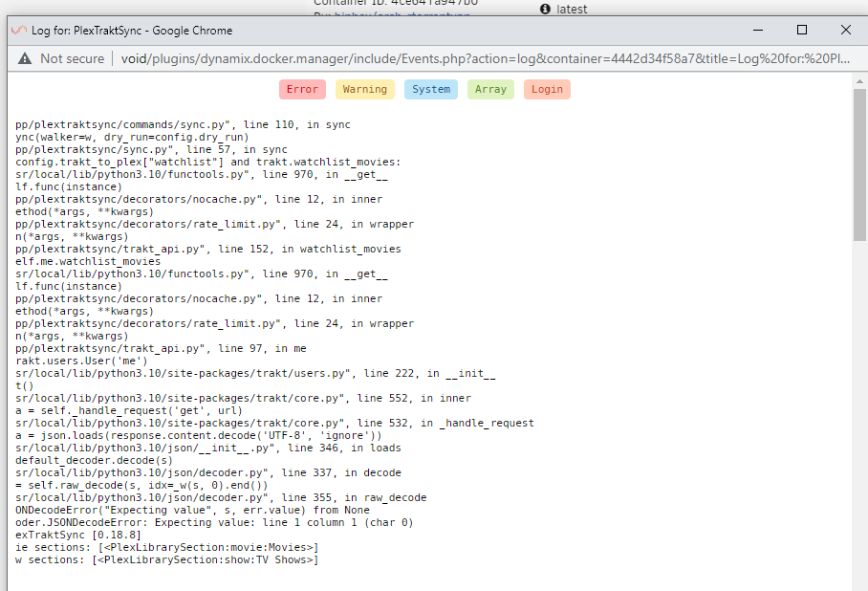This screenshot has height=591, width=868.
Task: Click the Not secure warning triangle icon
Action: point(25,58)
